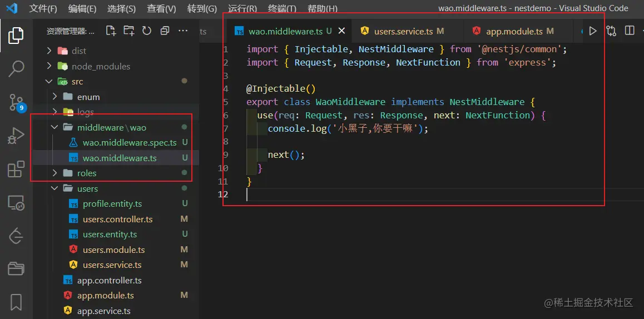
Task: Click the NestMiddleware import on line 1
Action: tap(396, 49)
